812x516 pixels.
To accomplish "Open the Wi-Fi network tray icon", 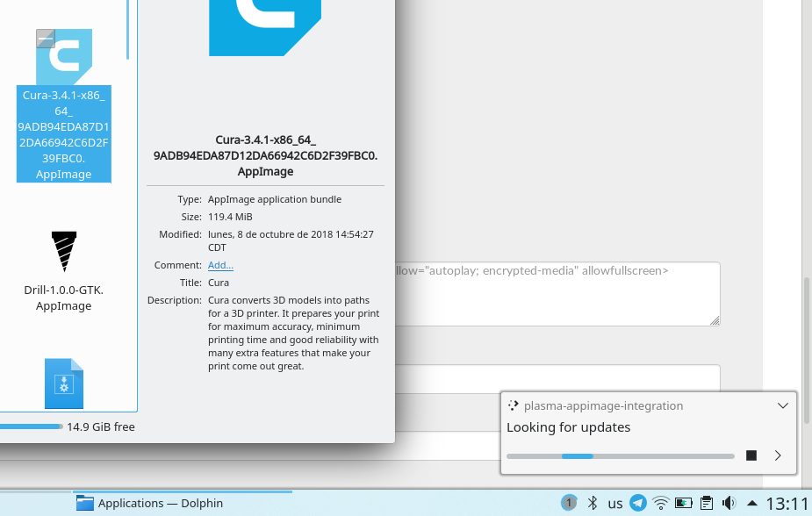I will point(661,503).
